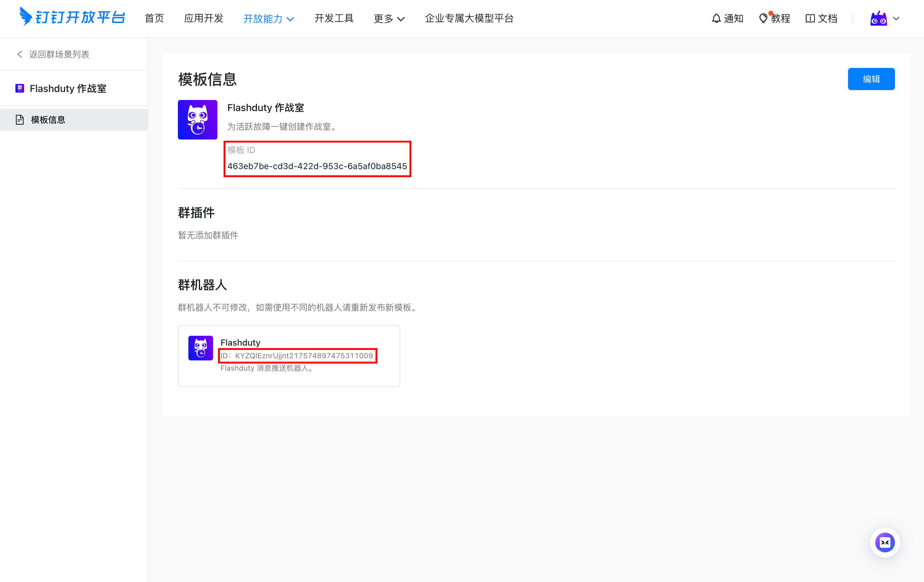
Task: Open 应用开发 navigation item
Action: point(204,19)
